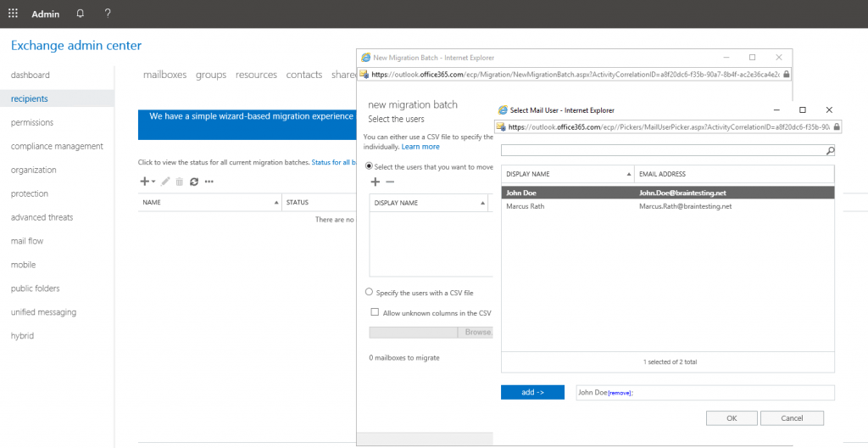Open 'Status for all batches' link
Screen dimensions: 868x448
334,162
